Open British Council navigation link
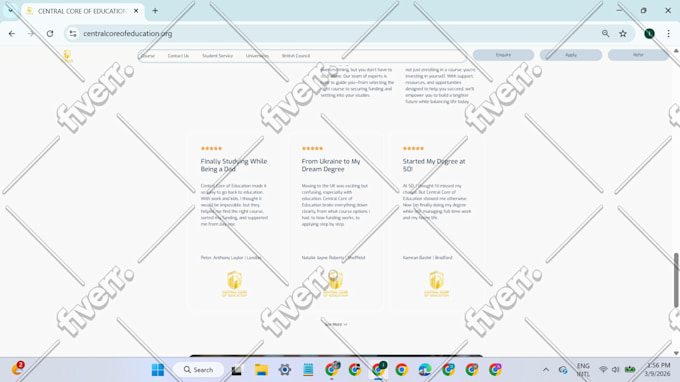 [296, 56]
